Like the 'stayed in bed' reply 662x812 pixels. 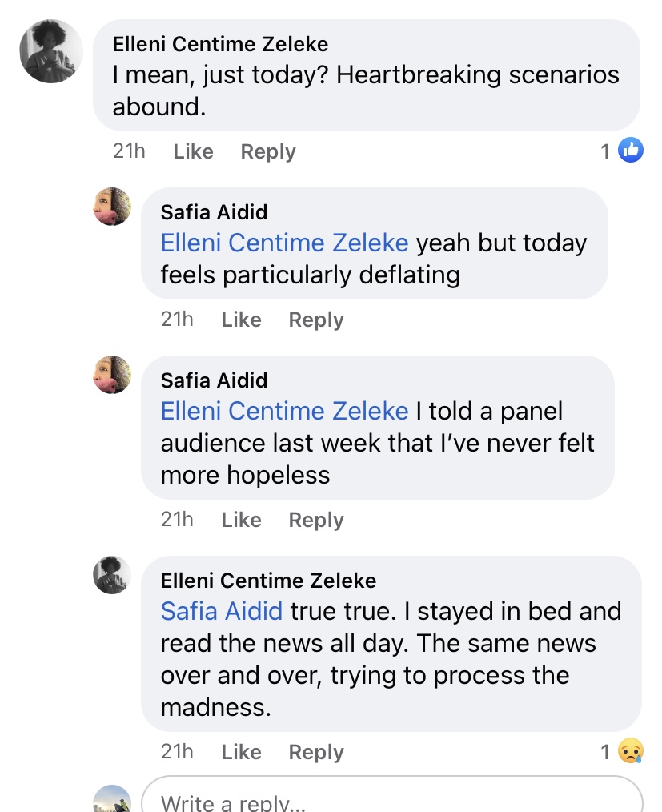241,752
